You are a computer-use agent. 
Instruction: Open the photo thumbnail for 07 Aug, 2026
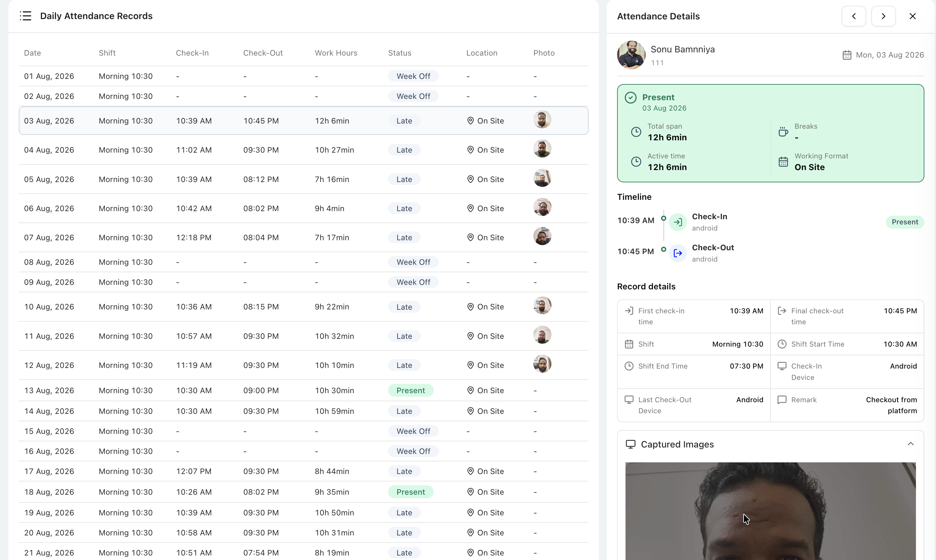[542, 236]
